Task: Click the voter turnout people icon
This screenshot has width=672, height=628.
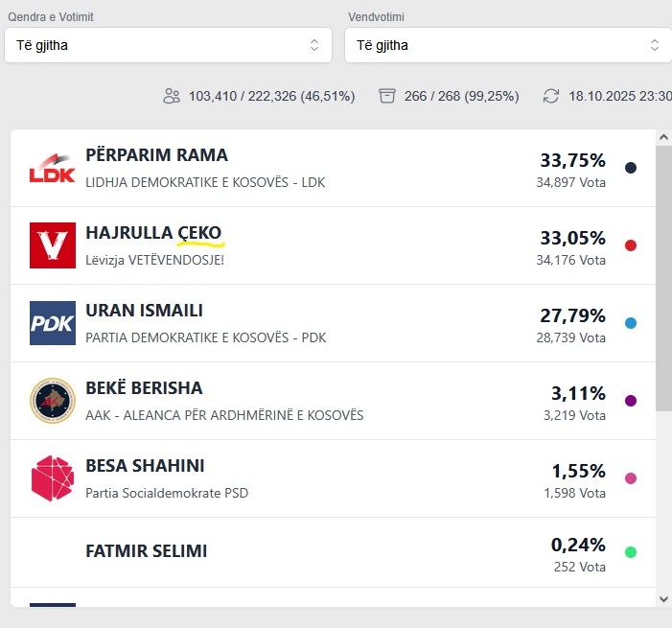Action: click(173, 96)
